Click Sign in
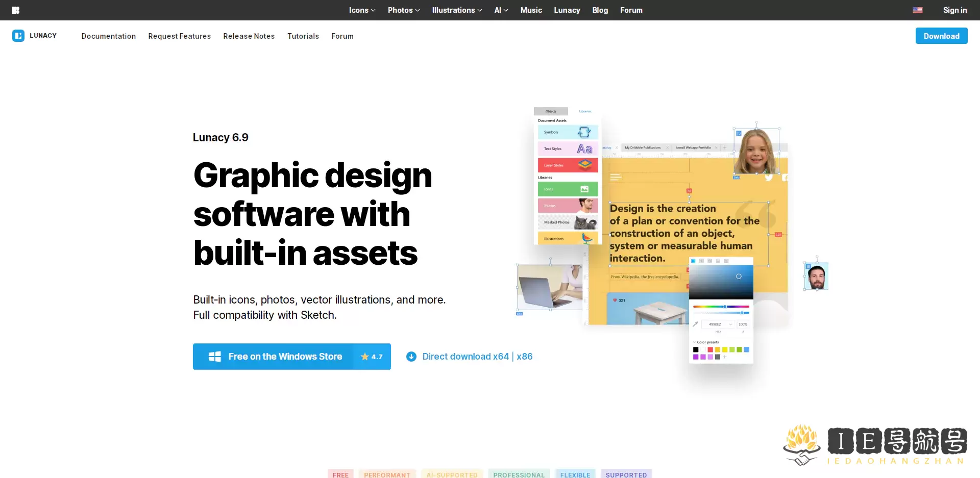 click(955, 10)
